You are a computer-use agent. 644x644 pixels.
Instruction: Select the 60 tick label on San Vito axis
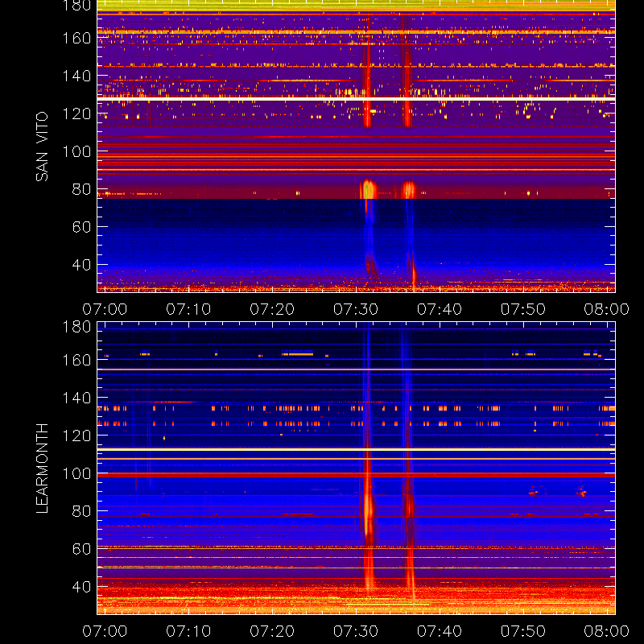tap(81, 227)
